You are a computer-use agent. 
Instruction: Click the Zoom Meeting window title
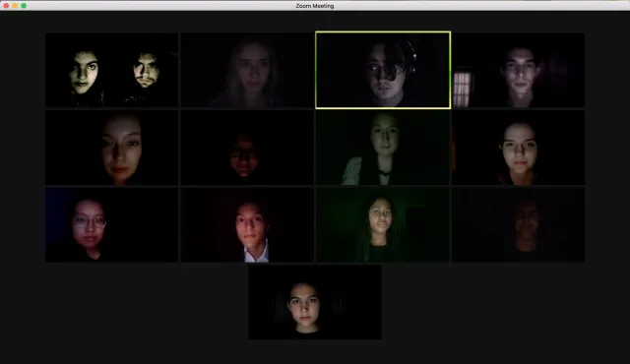point(315,6)
